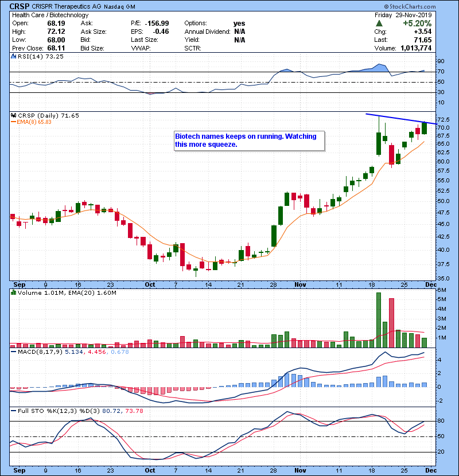The image size is (459, 476).
Task: Click the Open price 68.19
Action: click(56, 24)
